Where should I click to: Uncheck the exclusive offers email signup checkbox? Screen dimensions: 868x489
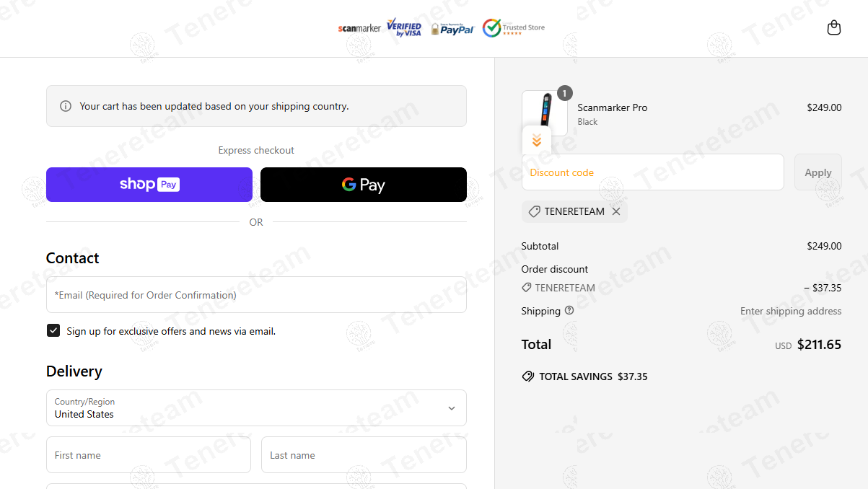click(x=53, y=330)
